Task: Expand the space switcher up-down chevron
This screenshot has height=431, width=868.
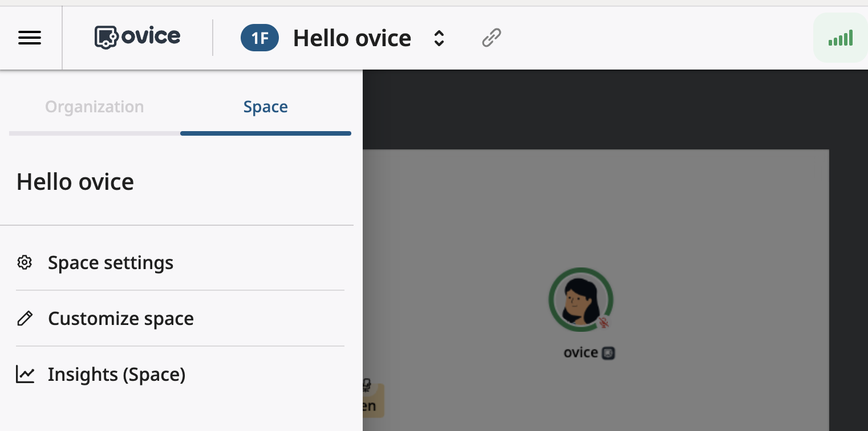Action: [x=439, y=38]
